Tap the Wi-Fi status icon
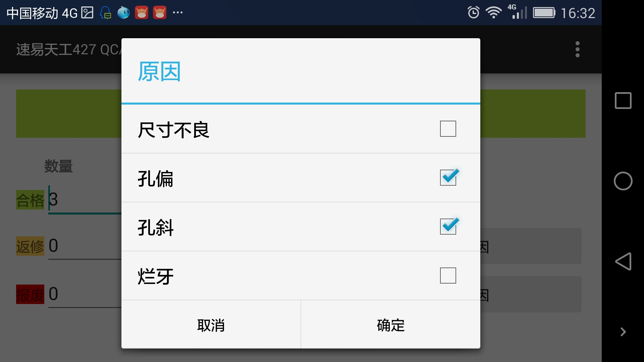 click(494, 13)
